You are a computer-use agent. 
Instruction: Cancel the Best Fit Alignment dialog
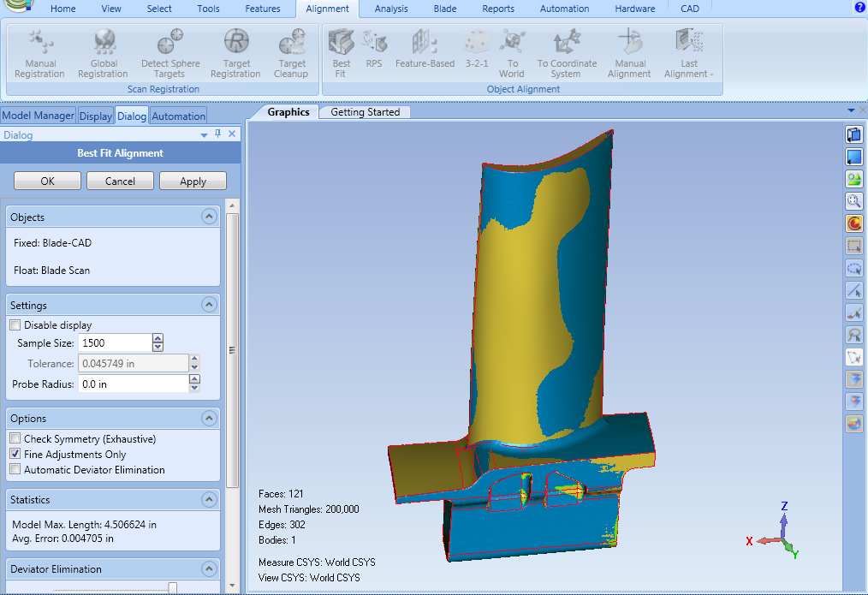120,181
